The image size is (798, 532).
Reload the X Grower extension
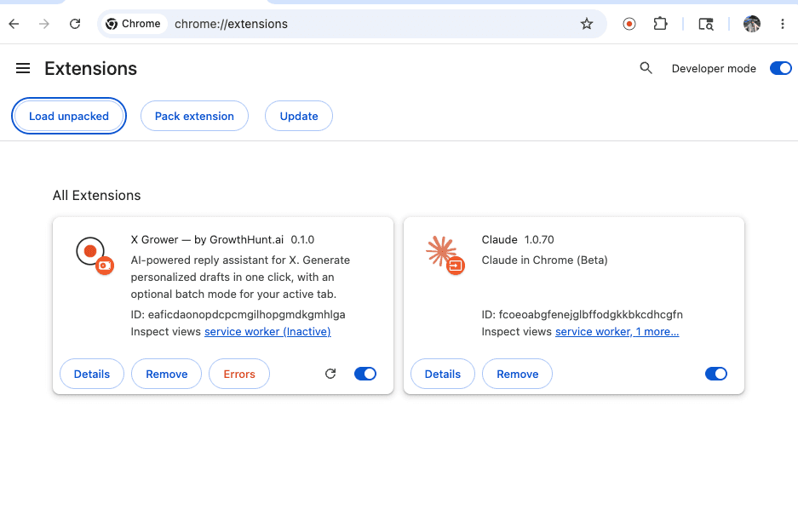click(330, 374)
